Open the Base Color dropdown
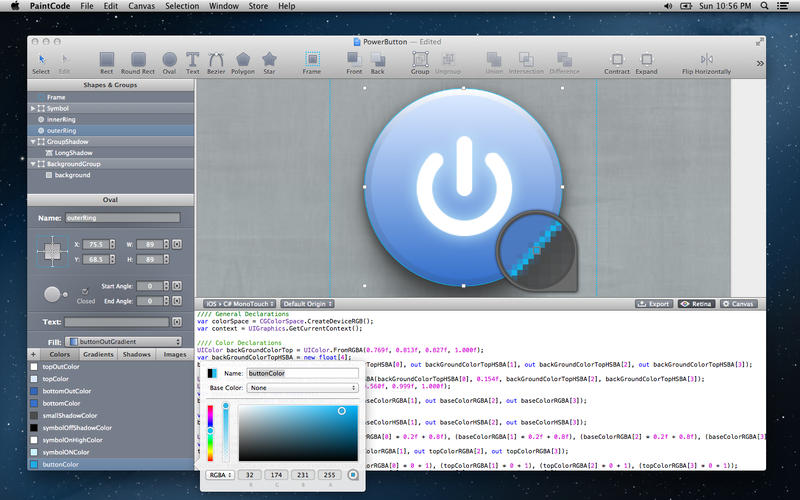 tap(303, 387)
